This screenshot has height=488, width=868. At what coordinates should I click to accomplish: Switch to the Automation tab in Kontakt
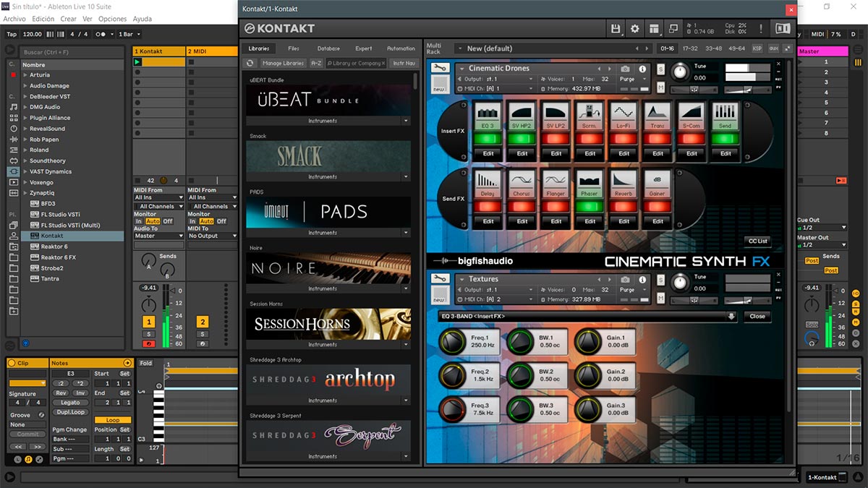pos(401,48)
